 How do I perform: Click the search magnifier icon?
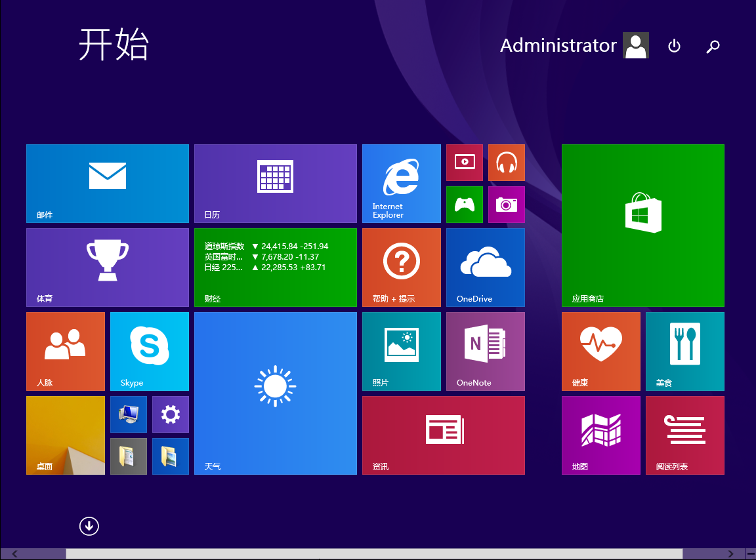coord(713,47)
